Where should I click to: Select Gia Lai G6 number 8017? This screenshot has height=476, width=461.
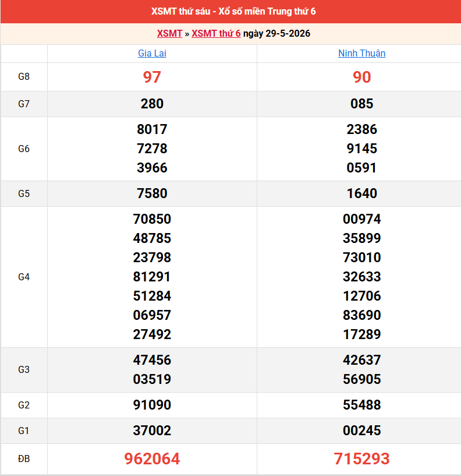tap(152, 129)
